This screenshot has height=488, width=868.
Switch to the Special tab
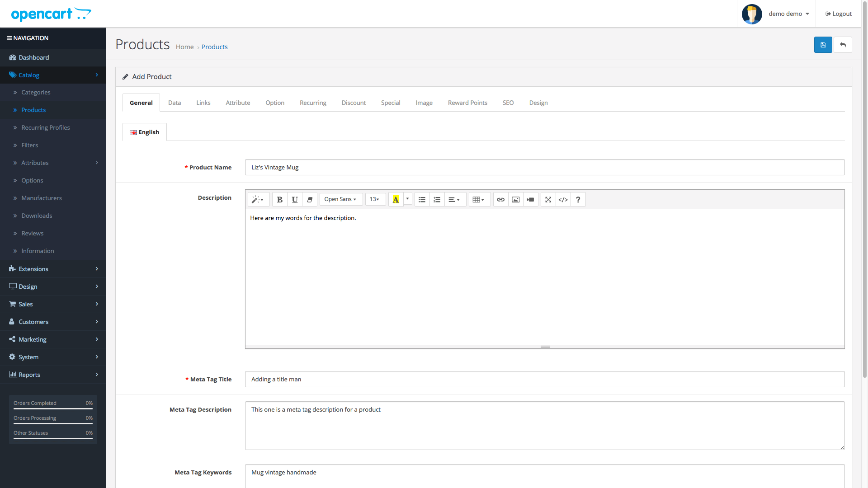[391, 103]
